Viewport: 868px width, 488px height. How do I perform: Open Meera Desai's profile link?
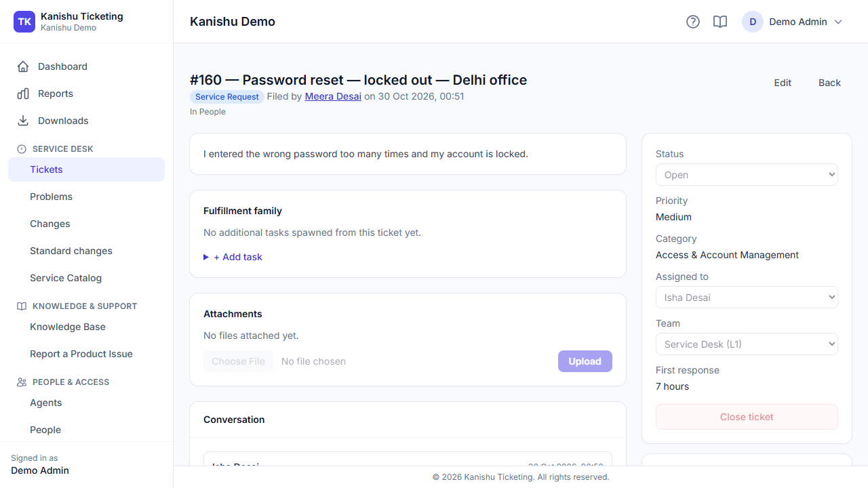pyautogui.click(x=333, y=96)
